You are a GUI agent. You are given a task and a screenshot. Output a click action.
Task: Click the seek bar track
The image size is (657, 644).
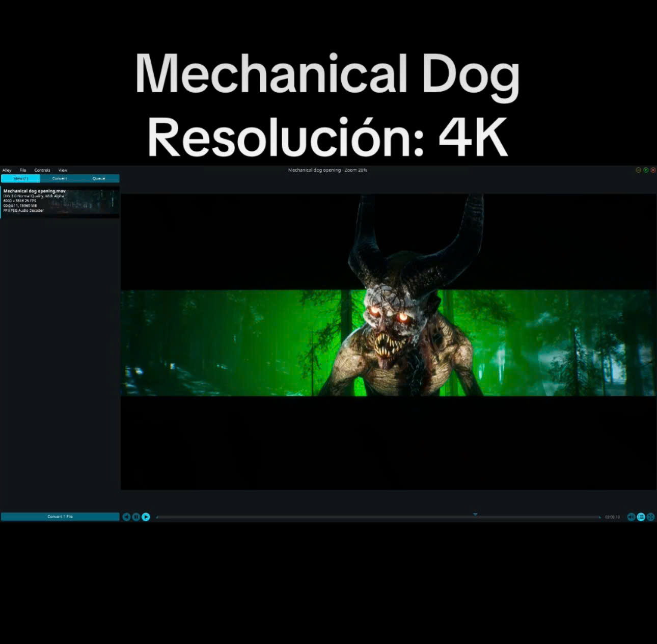378,517
